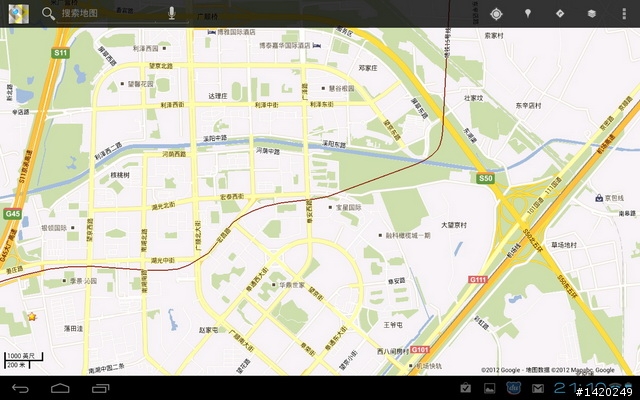
Task: Tap the 王爷屯 label
Action: (x=393, y=325)
